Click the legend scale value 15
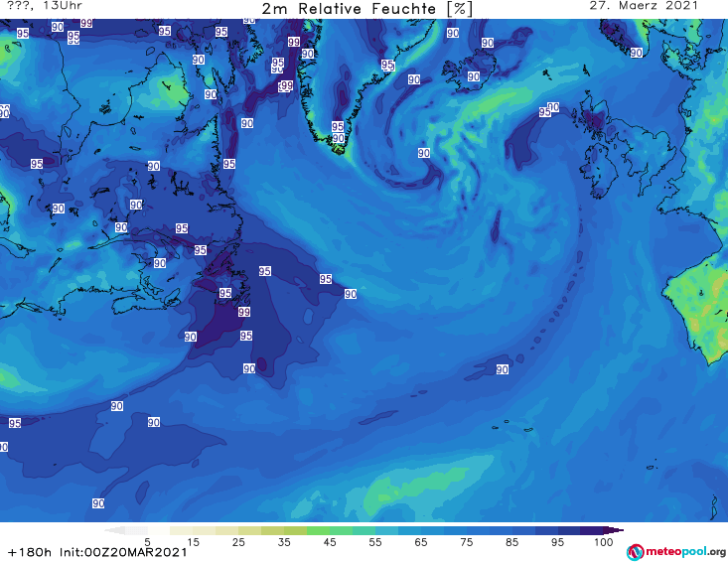The width and height of the screenshot is (728, 562). click(193, 542)
